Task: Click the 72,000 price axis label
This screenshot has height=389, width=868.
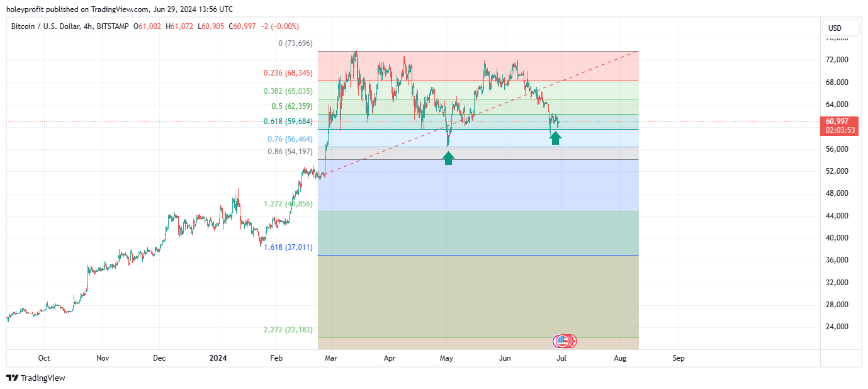Action: pos(837,60)
